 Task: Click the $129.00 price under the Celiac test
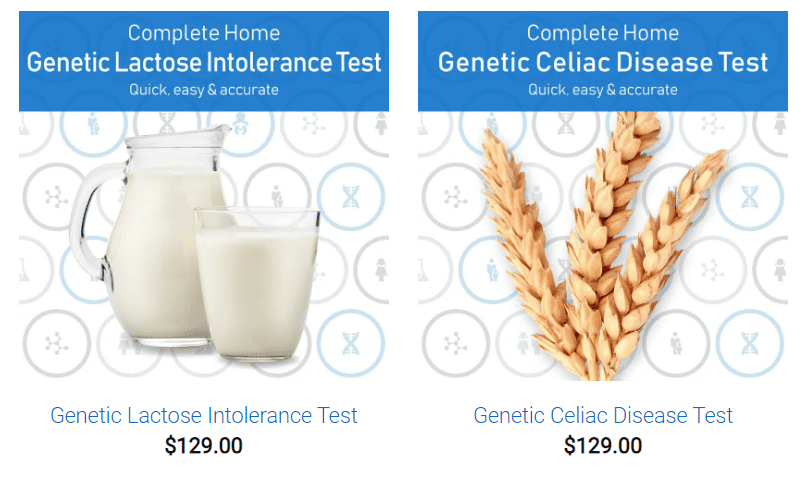[603, 446]
